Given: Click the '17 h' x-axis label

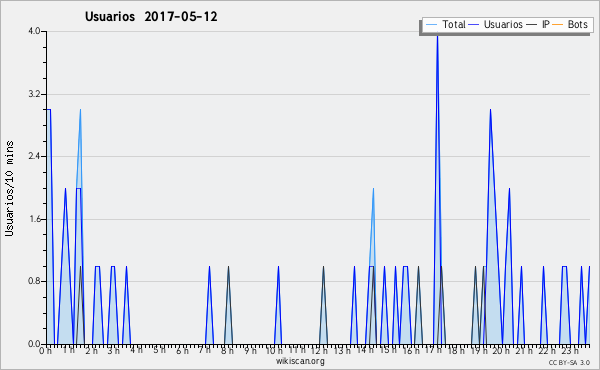Looking at the screenshot, I should coord(433,350).
